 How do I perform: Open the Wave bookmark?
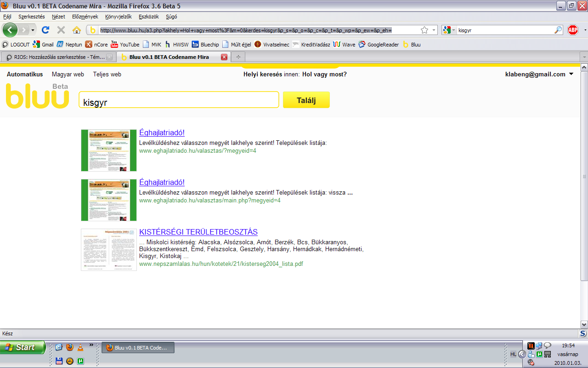coord(344,45)
